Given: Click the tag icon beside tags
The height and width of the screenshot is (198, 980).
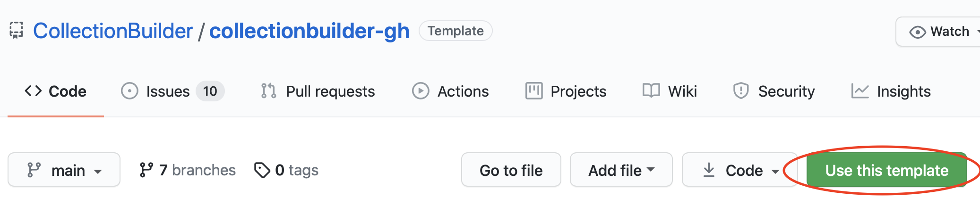Looking at the screenshot, I should (x=262, y=170).
